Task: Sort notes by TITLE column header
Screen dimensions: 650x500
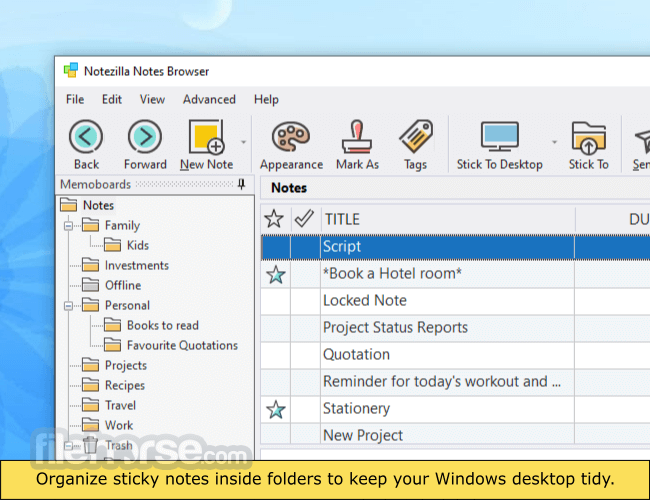Action: (448, 219)
